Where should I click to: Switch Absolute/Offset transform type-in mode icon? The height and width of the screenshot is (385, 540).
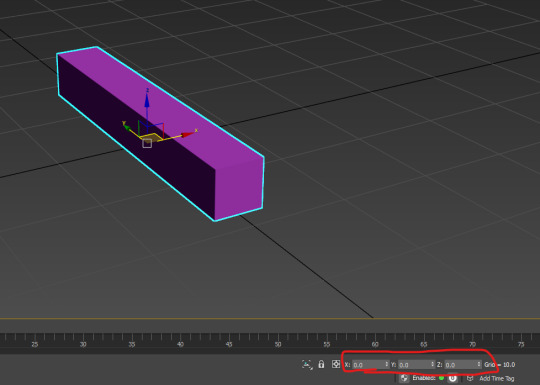336,364
